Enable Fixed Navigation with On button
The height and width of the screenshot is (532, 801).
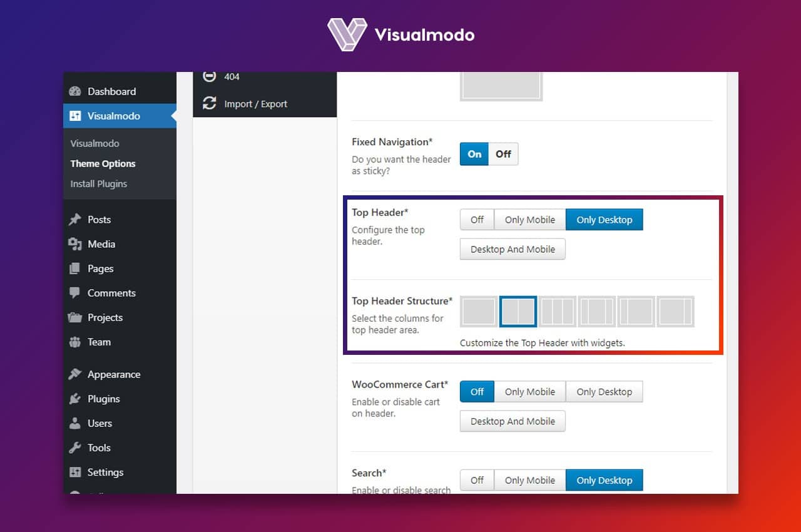click(474, 154)
